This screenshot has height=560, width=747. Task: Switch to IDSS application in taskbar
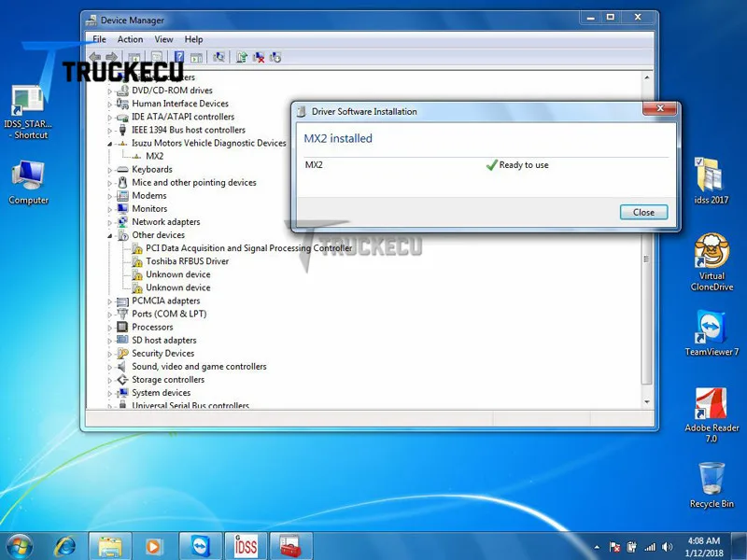(x=246, y=546)
